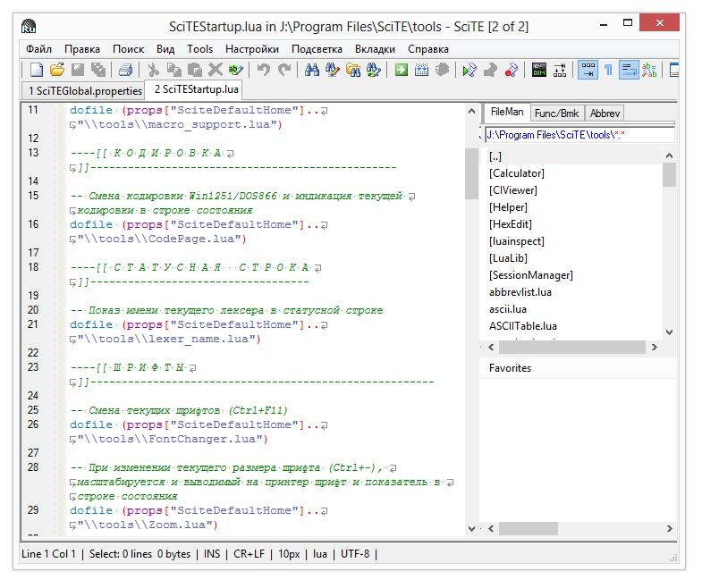Open the Настройки menu

tap(251, 49)
